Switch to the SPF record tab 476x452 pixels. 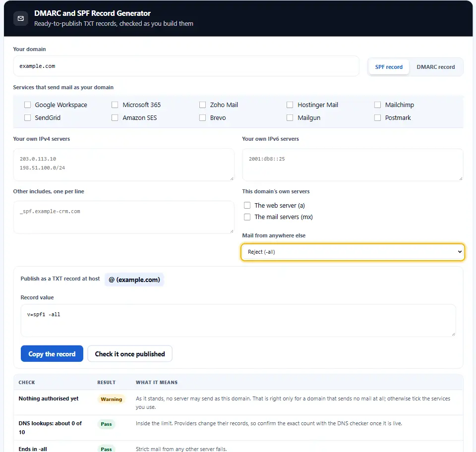click(x=389, y=67)
